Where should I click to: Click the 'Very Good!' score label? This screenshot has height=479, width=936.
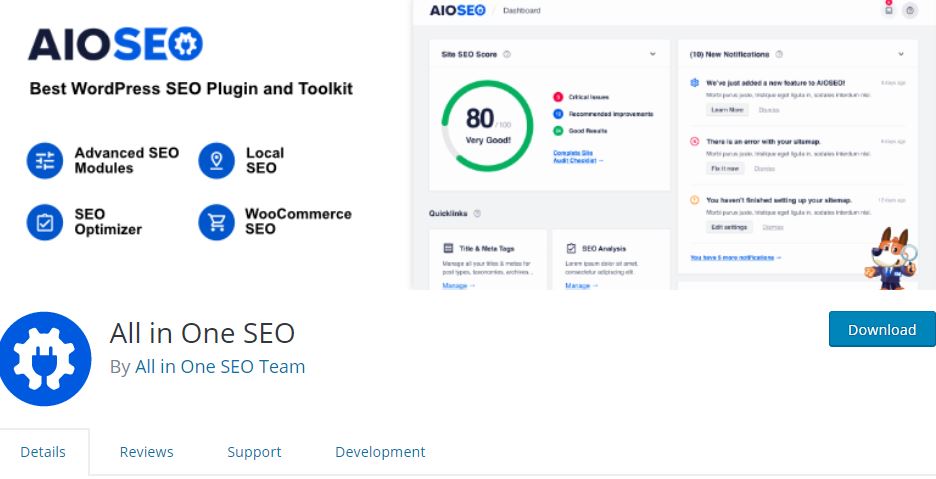tap(488, 140)
